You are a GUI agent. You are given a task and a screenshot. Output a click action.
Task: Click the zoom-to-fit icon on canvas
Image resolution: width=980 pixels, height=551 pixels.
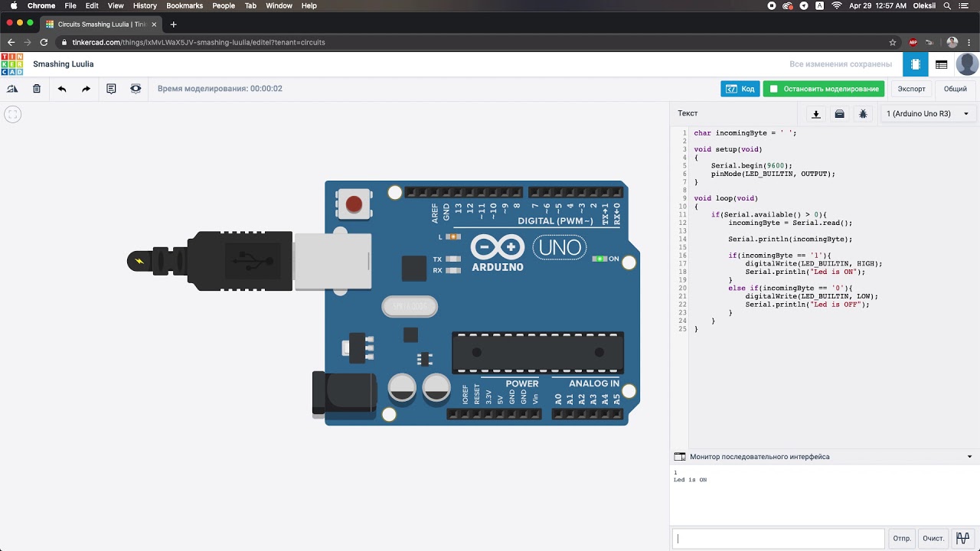click(12, 115)
